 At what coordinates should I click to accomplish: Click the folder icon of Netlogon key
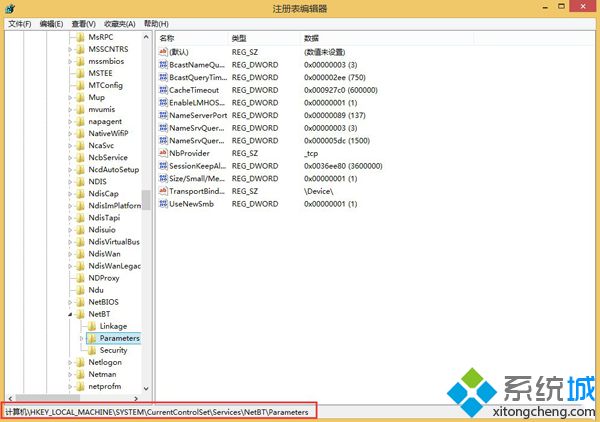[x=80, y=362]
